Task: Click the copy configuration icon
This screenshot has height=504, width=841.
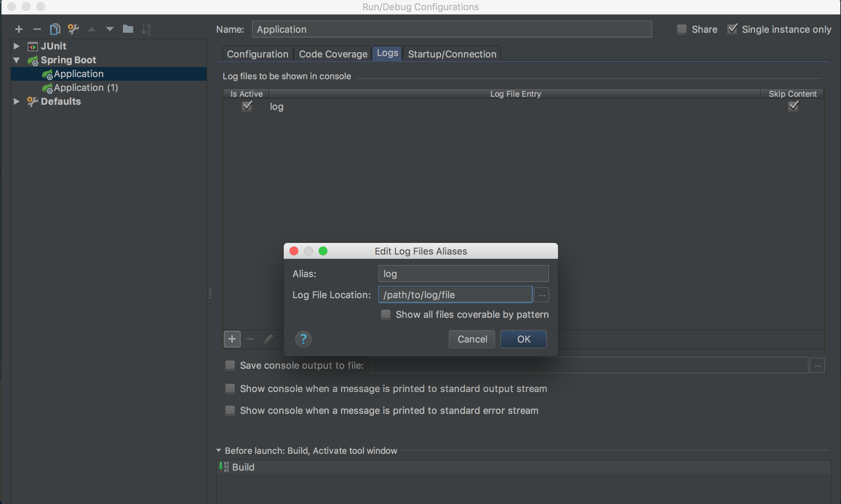Action: point(55,29)
